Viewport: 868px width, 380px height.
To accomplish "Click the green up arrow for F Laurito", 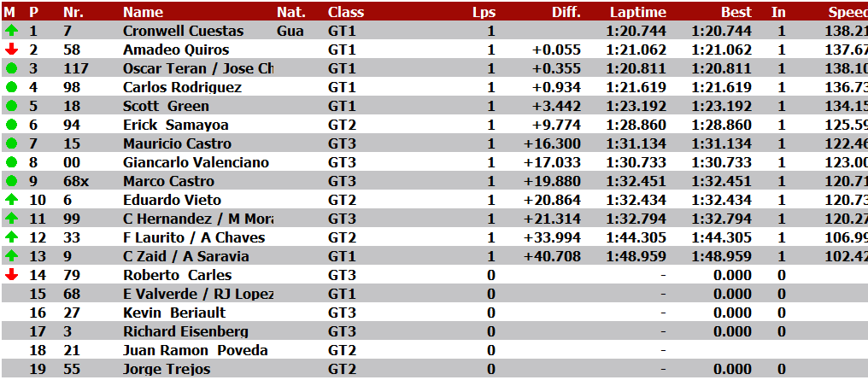I will point(11,237).
